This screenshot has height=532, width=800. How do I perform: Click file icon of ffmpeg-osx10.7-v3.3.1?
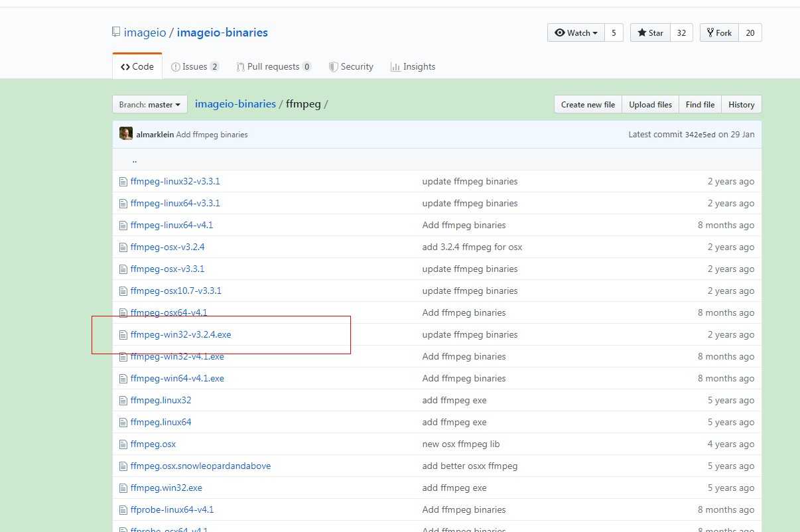pyautogui.click(x=123, y=291)
